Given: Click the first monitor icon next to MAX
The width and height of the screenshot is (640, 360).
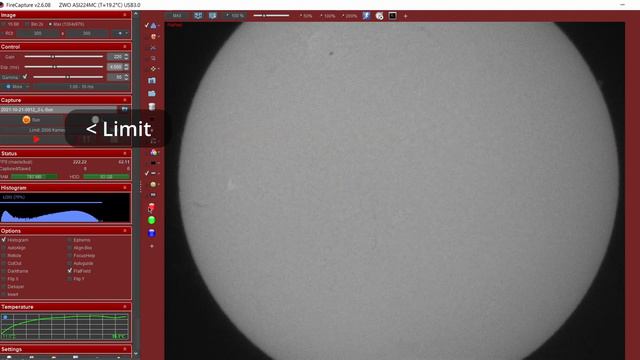Looking at the screenshot, I should coord(198,16).
